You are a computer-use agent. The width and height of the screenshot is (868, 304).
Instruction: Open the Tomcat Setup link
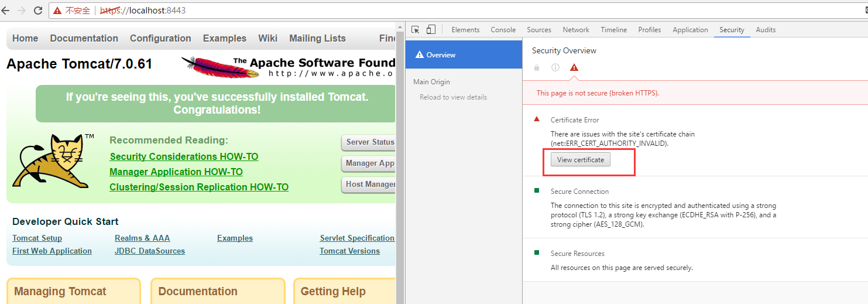37,238
